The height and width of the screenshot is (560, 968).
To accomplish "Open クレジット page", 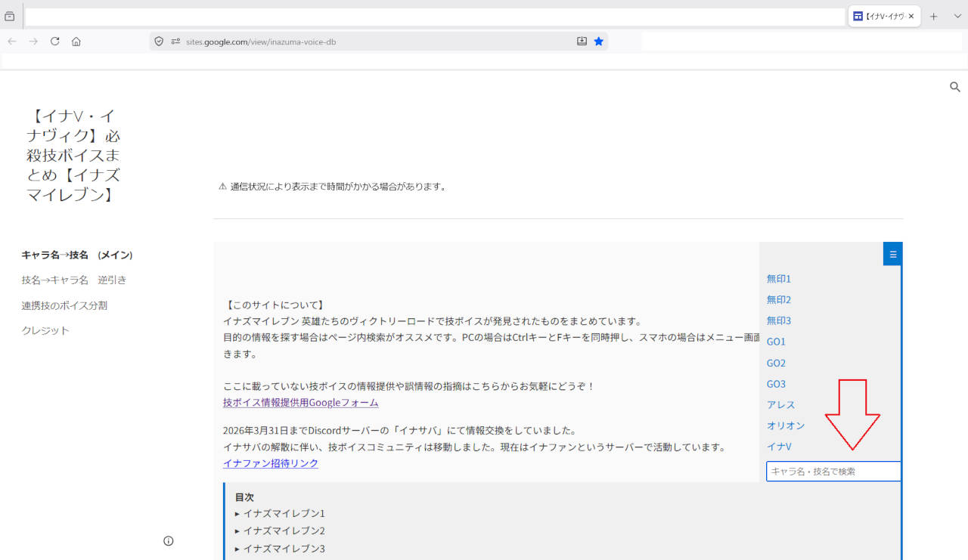I will (x=45, y=330).
